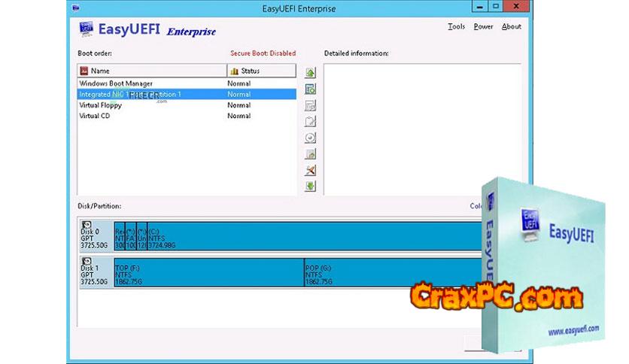Click the red X delete entry icon
The height and width of the screenshot is (364, 629).
coord(310,170)
